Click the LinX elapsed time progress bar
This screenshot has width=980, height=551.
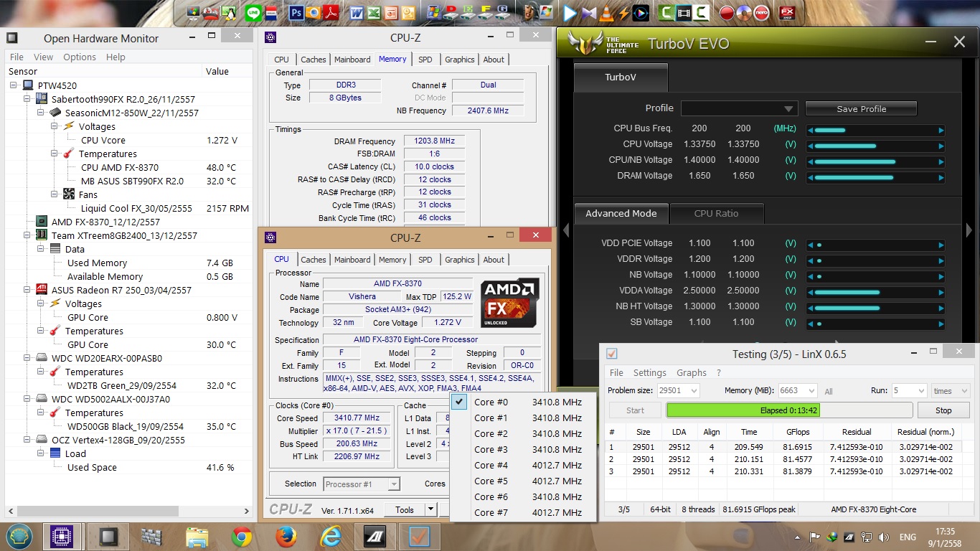[x=790, y=410]
